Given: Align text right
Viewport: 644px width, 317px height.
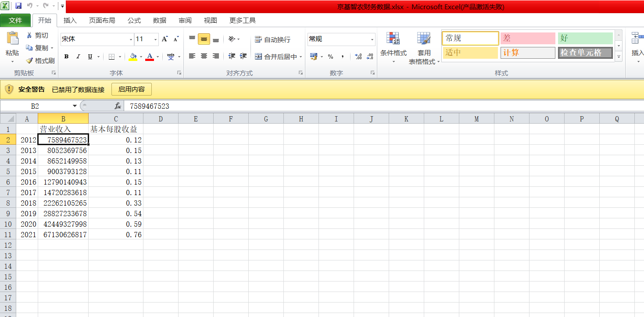Looking at the screenshot, I should pyautogui.click(x=215, y=56).
